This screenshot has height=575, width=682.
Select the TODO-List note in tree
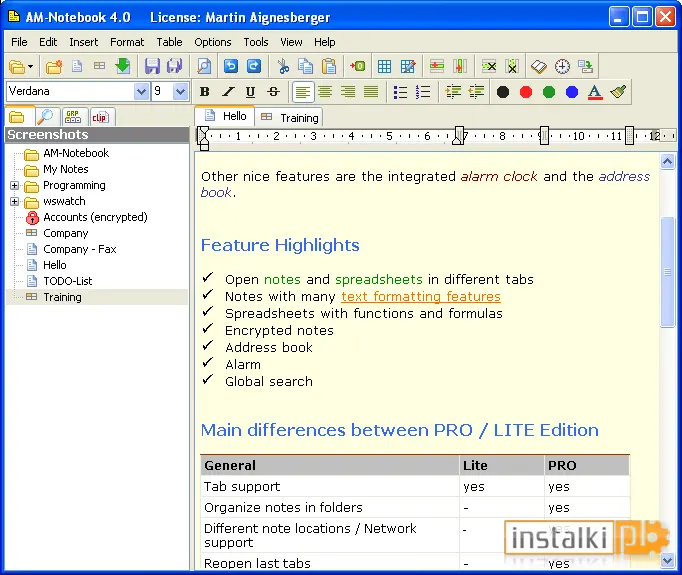coord(67,281)
